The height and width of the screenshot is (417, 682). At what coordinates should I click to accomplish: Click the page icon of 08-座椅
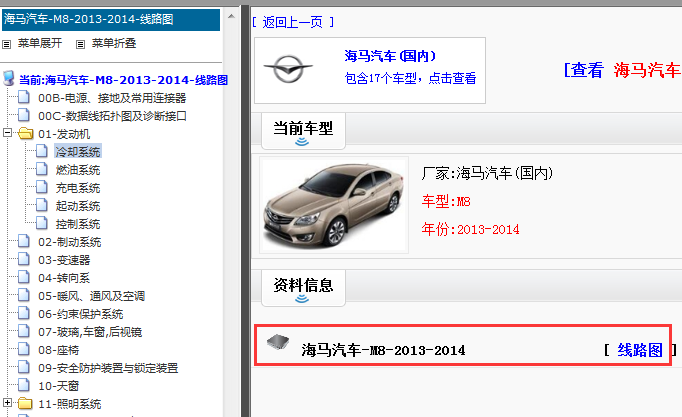pos(24,350)
